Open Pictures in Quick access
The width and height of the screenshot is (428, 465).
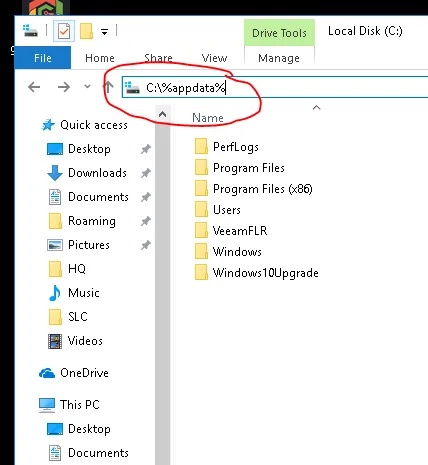[89, 245]
